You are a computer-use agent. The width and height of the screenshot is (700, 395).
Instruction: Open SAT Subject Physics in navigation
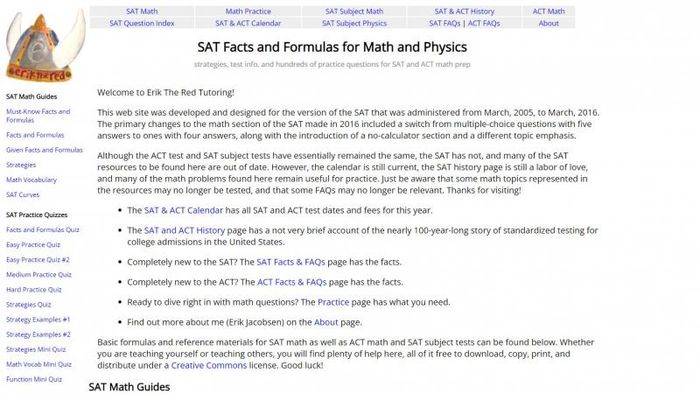[354, 23]
